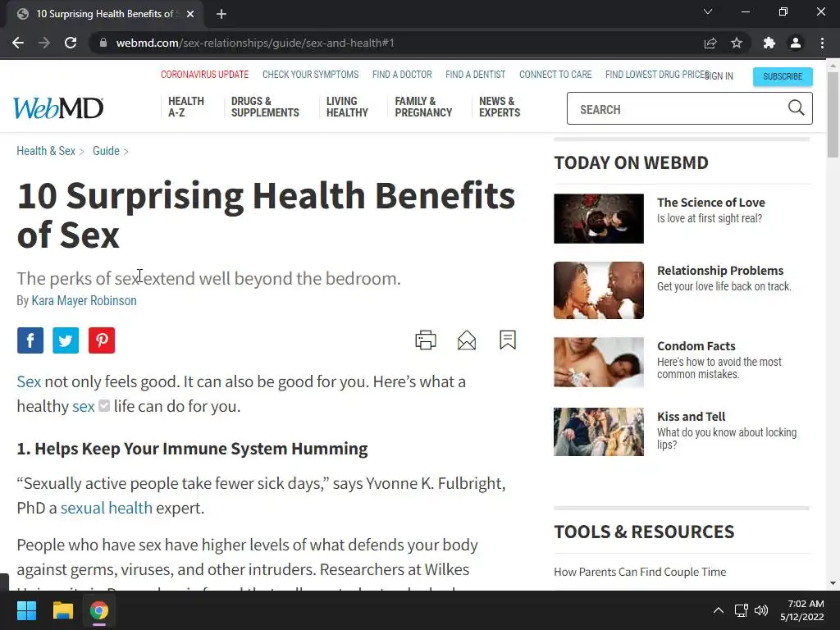Click the Condom Facts headline
The image size is (840, 630).
coord(696,346)
